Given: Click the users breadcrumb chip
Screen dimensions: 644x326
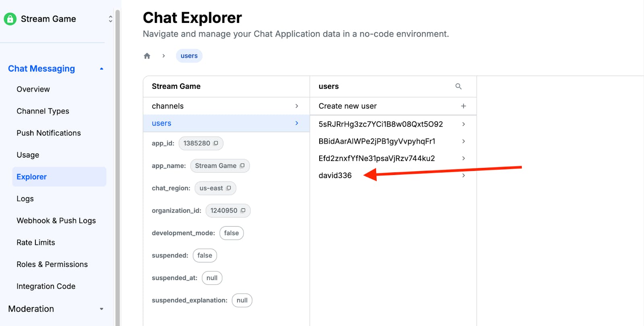Looking at the screenshot, I should [x=189, y=56].
